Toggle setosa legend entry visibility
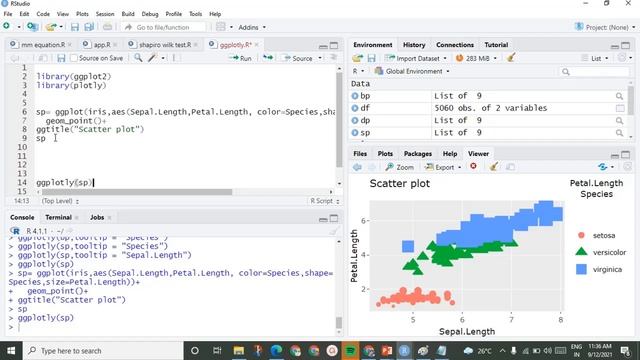 [598, 236]
